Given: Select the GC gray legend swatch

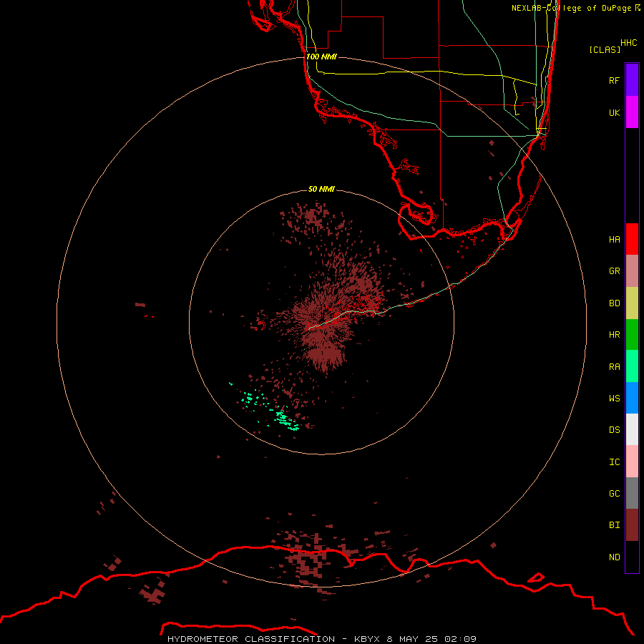Looking at the screenshot, I should pyautogui.click(x=632, y=493).
